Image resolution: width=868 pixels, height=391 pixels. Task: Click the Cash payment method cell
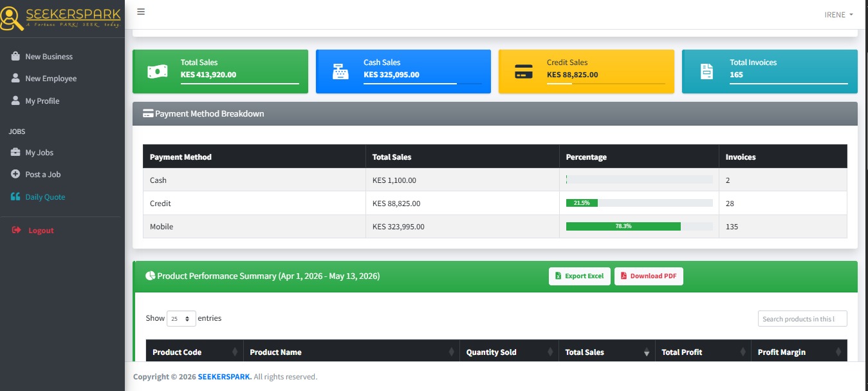254,180
